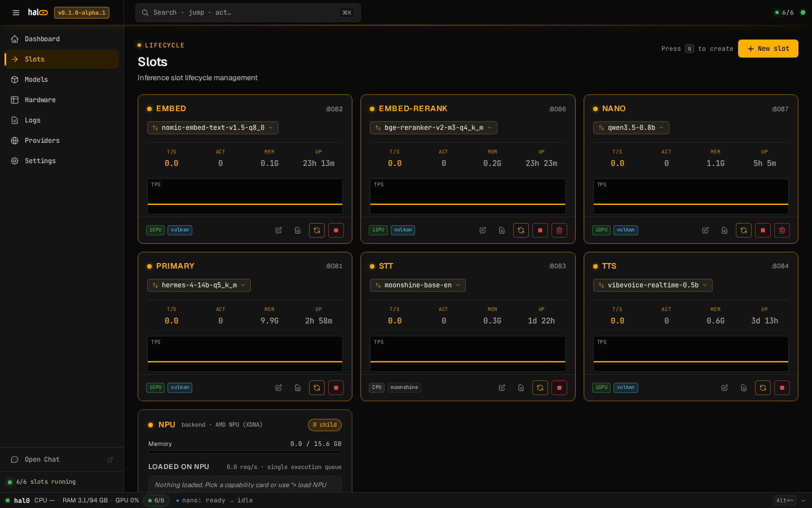This screenshot has height=508, width=812.
Task: Focus the Search jump act field
Action: [248, 12]
